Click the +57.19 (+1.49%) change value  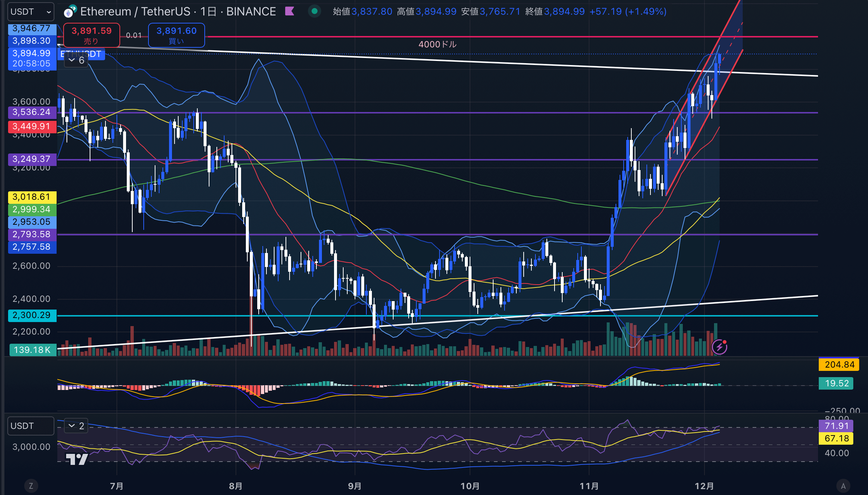click(628, 12)
